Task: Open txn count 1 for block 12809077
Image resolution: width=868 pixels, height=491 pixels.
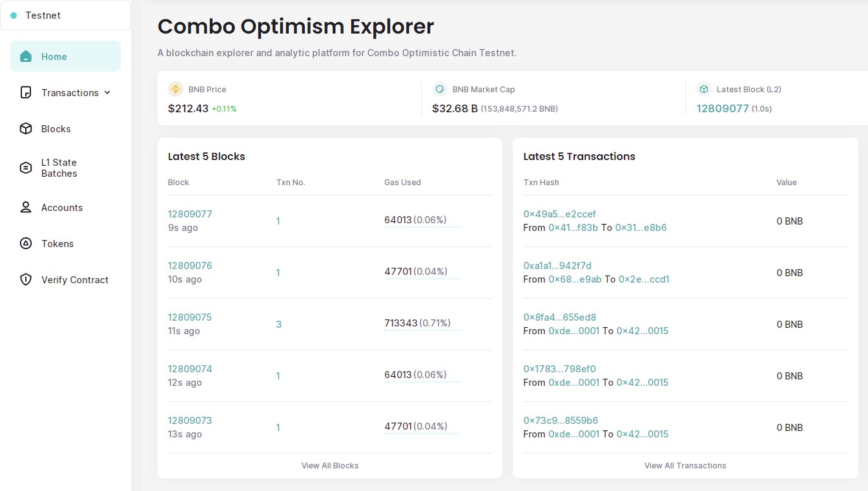Action: click(278, 221)
